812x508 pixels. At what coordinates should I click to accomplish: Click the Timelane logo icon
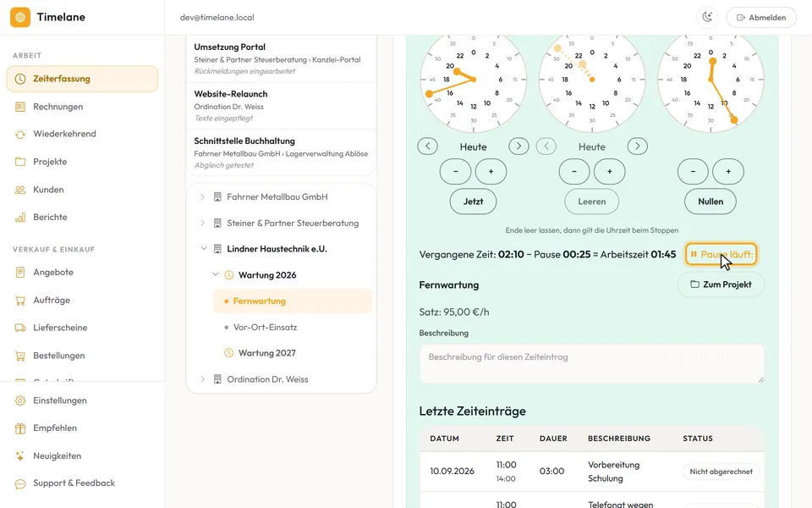20,17
